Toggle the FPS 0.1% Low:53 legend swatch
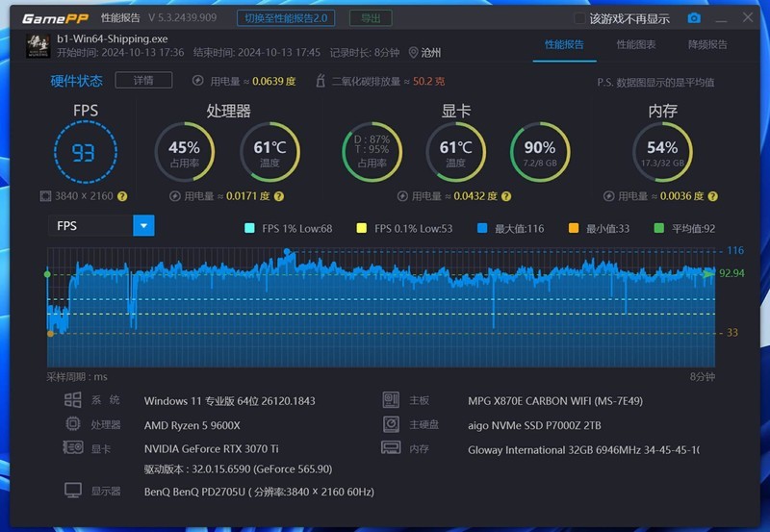The width and height of the screenshot is (770, 532). point(362,228)
